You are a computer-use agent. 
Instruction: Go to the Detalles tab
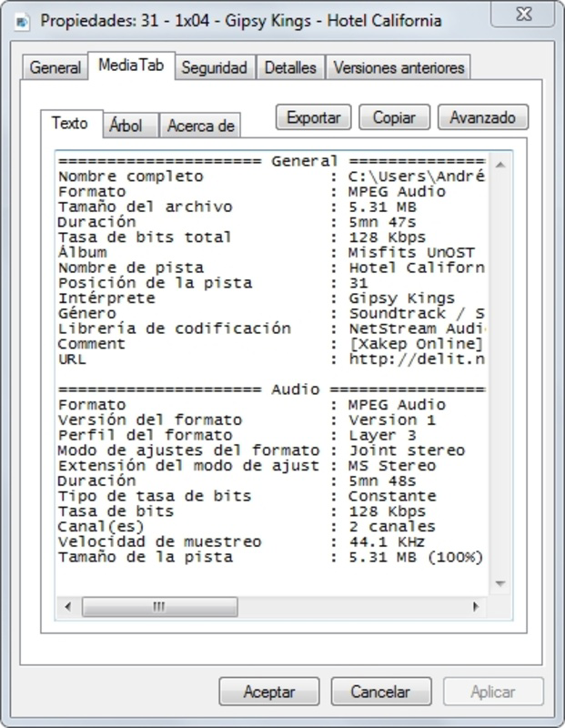(290, 67)
